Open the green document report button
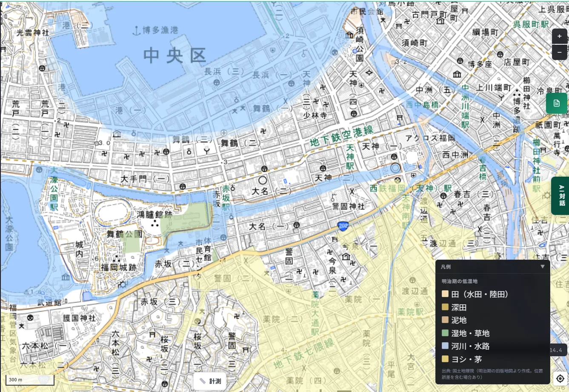The image size is (569, 392). tap(556, 103)
